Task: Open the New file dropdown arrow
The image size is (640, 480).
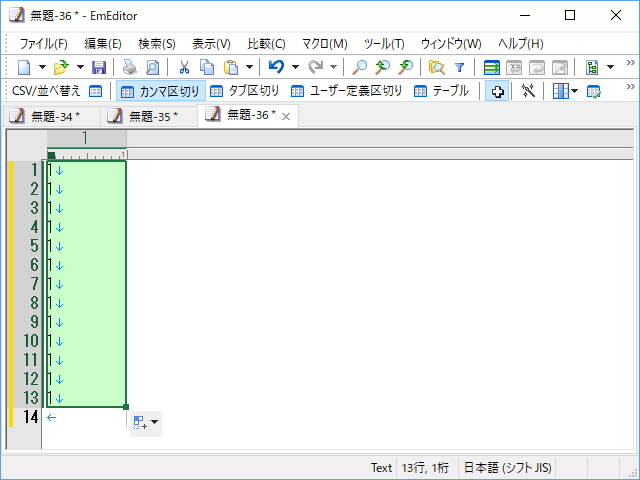Action: 42,67
